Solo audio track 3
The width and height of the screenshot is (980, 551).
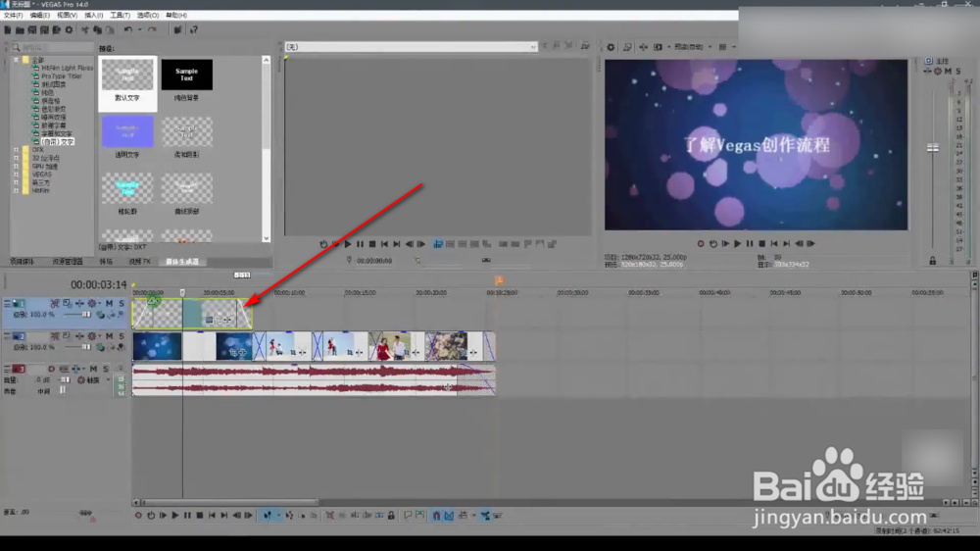(106, 369)
